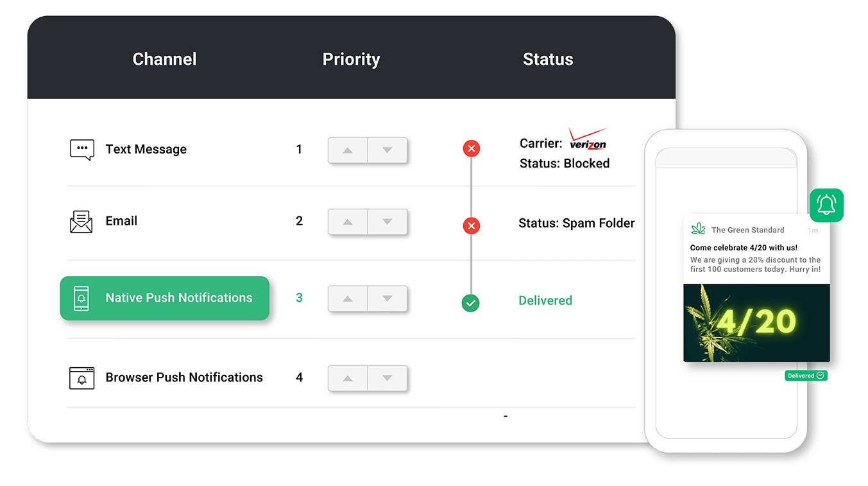The image size is (868, 486).
Task: Click The Green Standard leaf icon
Action: 699,229
